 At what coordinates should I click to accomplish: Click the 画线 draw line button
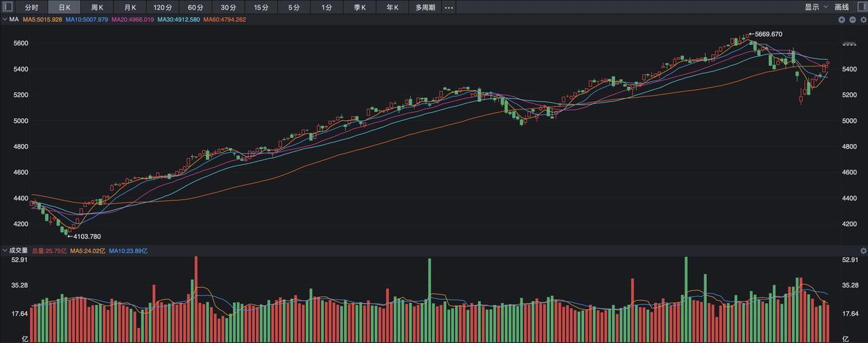coord(842,7)
